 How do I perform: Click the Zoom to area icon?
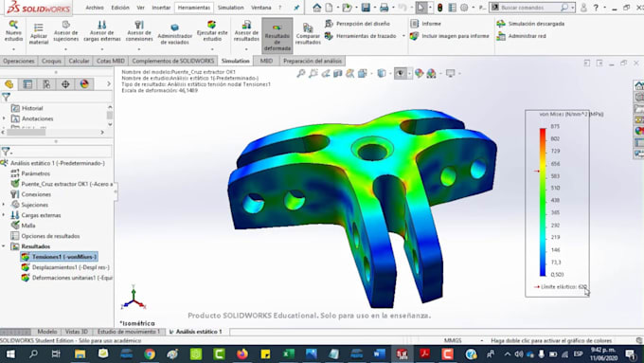pyautogui.click(x=313, y=73)
